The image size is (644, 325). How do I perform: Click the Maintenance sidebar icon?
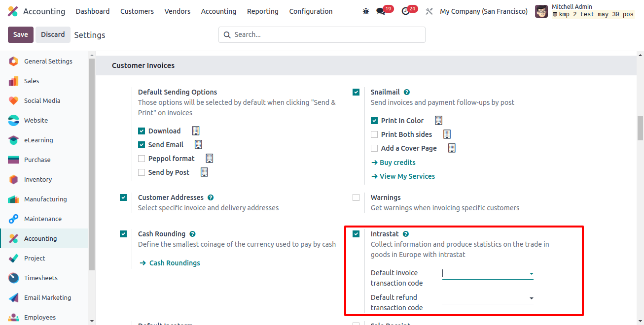pos(14,219)
